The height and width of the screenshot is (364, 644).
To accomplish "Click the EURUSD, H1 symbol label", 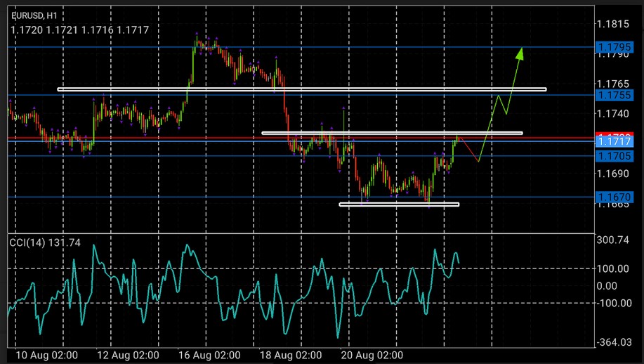I will point(34,15).
